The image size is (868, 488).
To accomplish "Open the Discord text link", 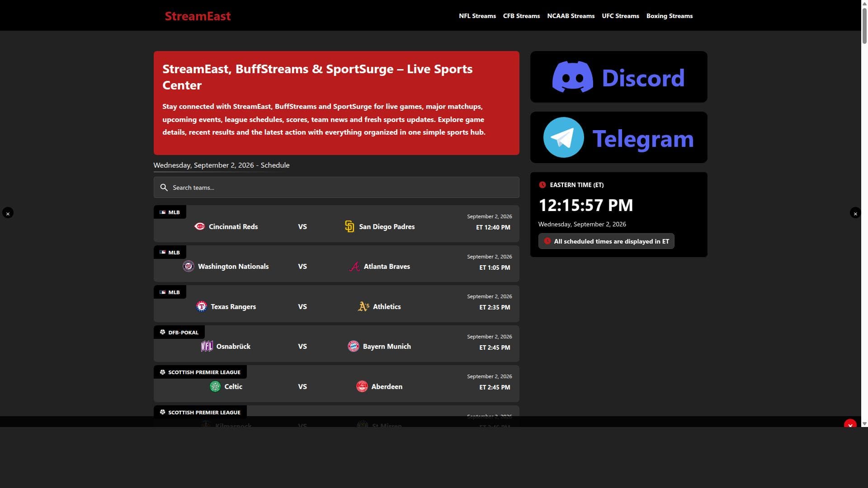I will [643, 78].
